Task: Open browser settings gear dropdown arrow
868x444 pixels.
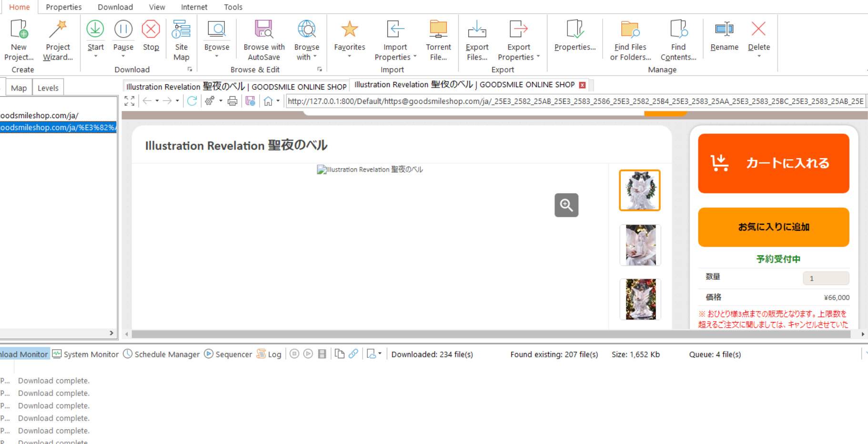Action: (221, 101)
